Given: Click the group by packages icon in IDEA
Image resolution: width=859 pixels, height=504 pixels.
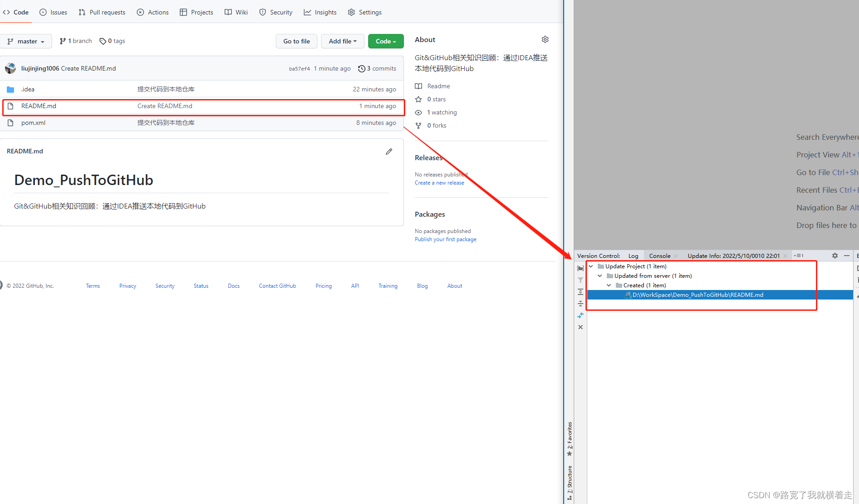Looking at the screenshot, I should [581, 268].
